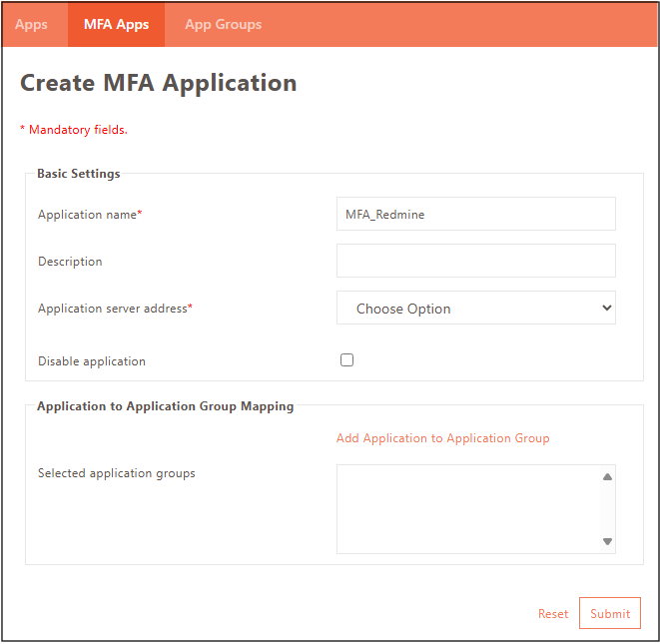Viewport: 660px width, 644px height.
Task: Focus the empty Description input field
Action: pyautogui.click(x=475, y=261)
